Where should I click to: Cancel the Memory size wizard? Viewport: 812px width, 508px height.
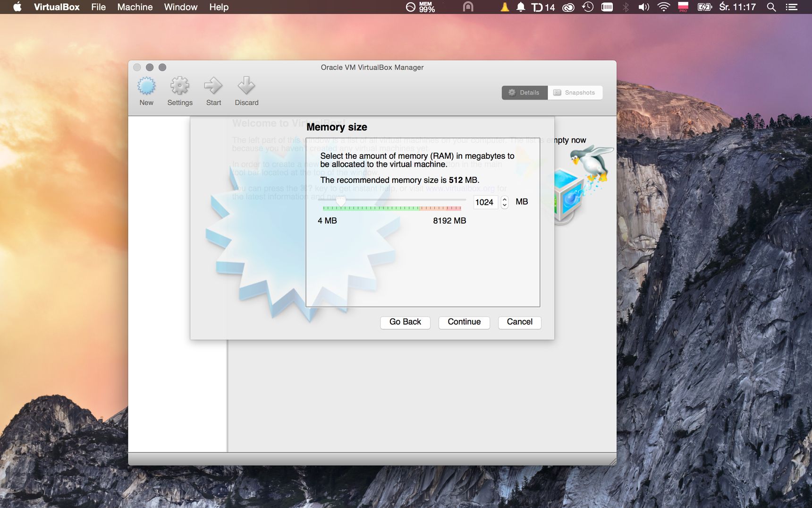pyautogui.click(x=519, y=322)
